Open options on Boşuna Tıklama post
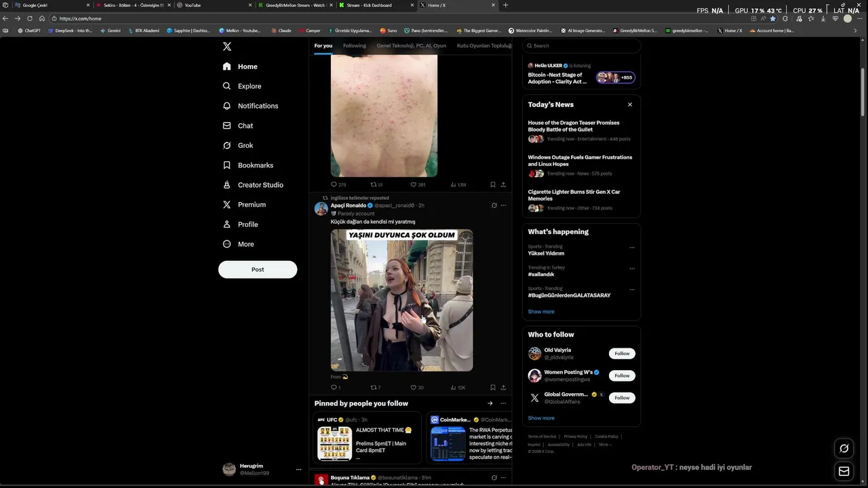 tap(503, 478)
